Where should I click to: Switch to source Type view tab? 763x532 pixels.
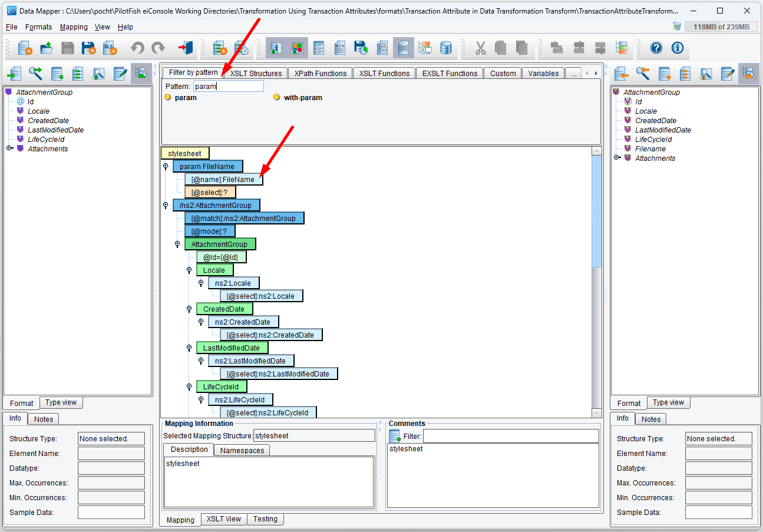[x=61, y=402]
